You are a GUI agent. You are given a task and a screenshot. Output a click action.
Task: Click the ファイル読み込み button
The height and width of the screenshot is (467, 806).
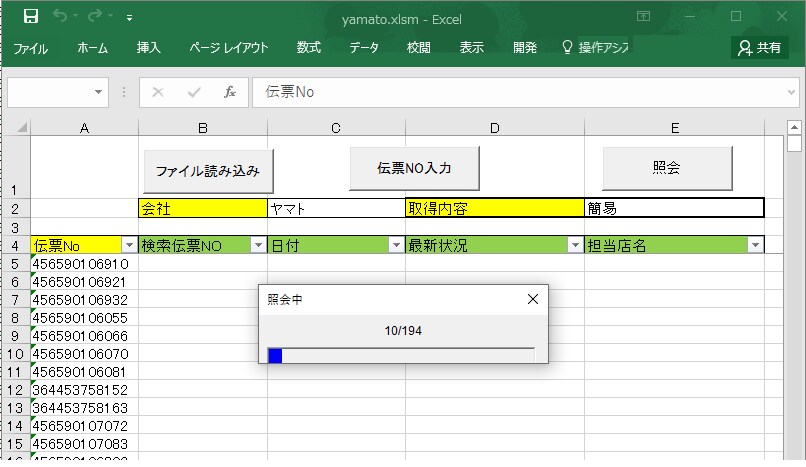click(208, 171)
